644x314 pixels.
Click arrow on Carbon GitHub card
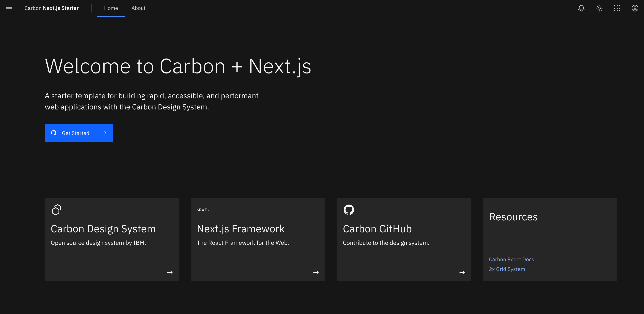click(x=462, y=272)
